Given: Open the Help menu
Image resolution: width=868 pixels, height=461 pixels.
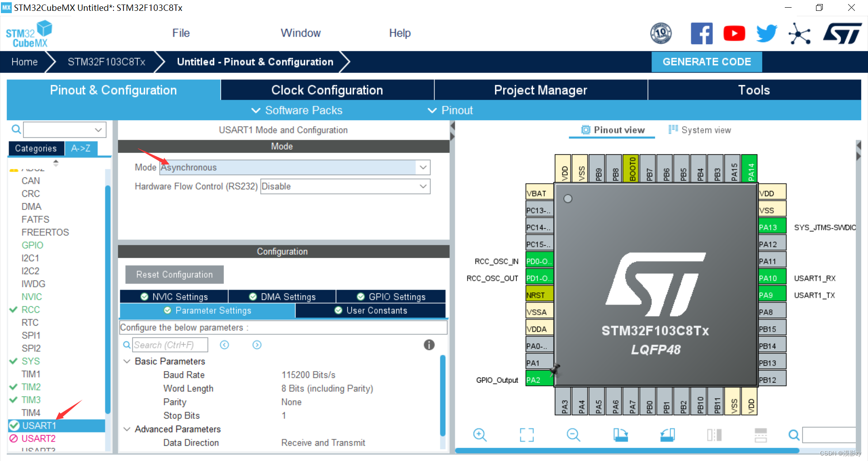Looking at the screenshot, I should pyautogui.click(x=400, y=33).
